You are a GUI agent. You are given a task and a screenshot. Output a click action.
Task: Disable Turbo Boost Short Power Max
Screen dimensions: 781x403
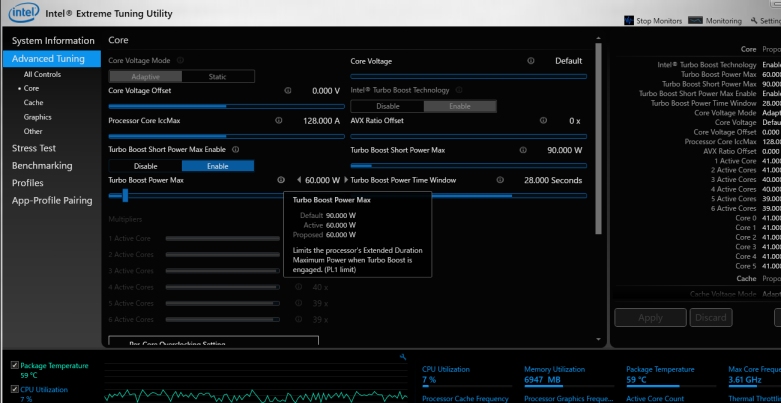[x=145, y=166]
